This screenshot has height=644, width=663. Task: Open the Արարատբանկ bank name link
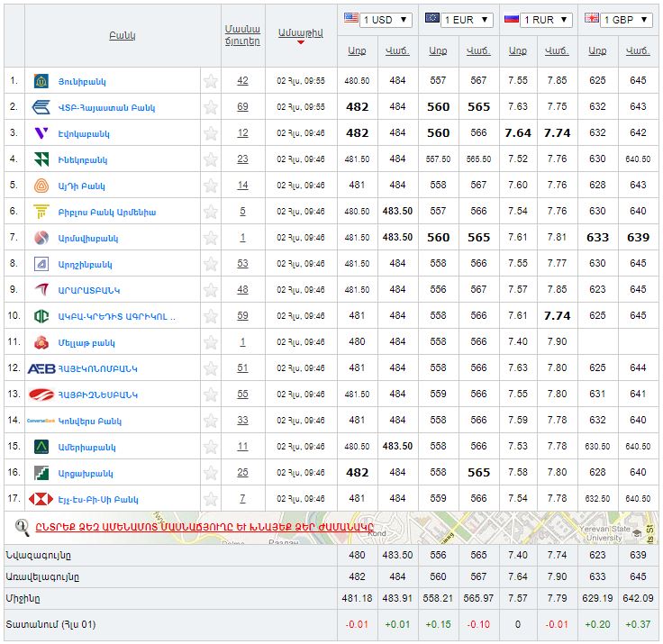pyautogui.click(x=89, y=290)
